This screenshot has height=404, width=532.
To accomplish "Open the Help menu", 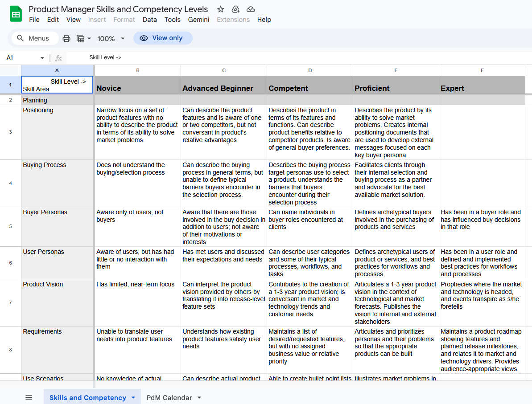I will click(264, 20).
